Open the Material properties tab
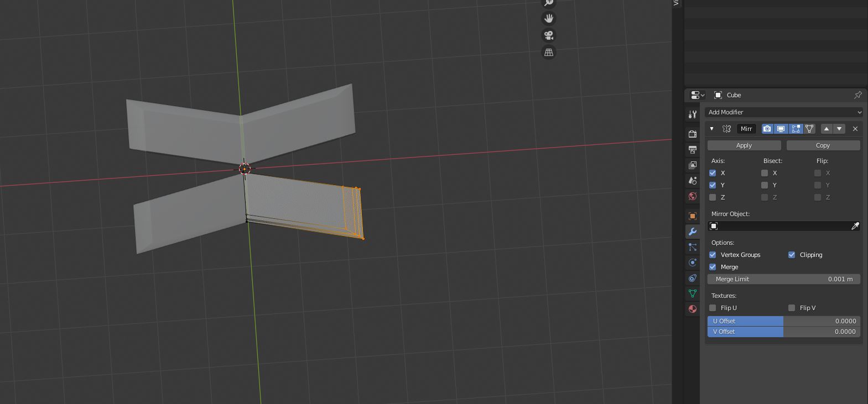The width and height of the screenshot is (868, 404). tap(693, 309)
